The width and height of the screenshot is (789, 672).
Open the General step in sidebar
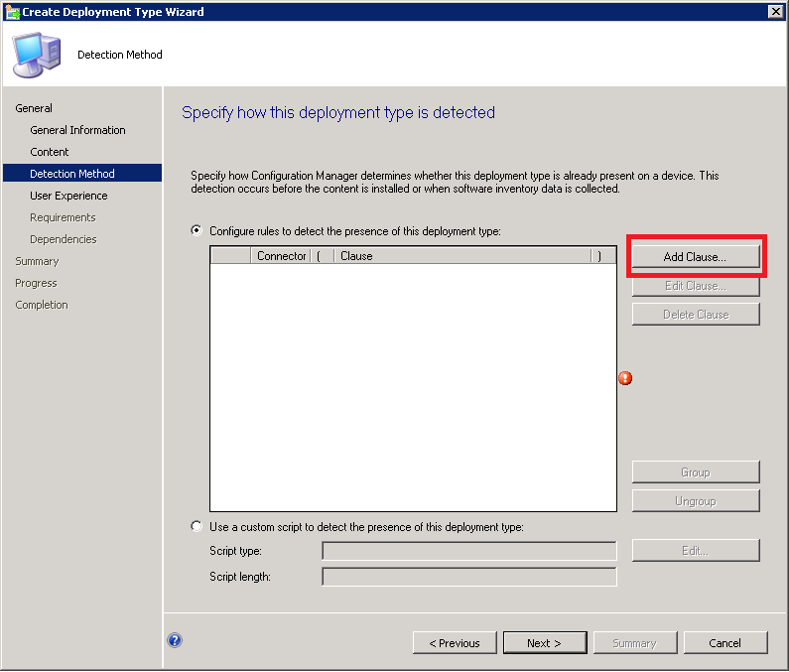point(34,108)
